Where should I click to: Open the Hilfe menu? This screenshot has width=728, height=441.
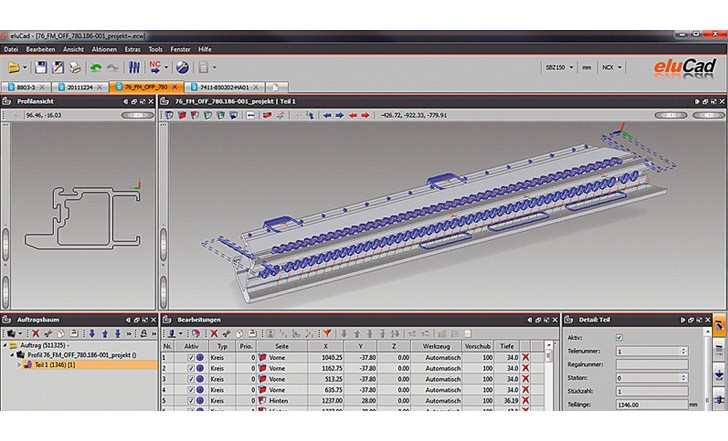[x=205, y=49]
